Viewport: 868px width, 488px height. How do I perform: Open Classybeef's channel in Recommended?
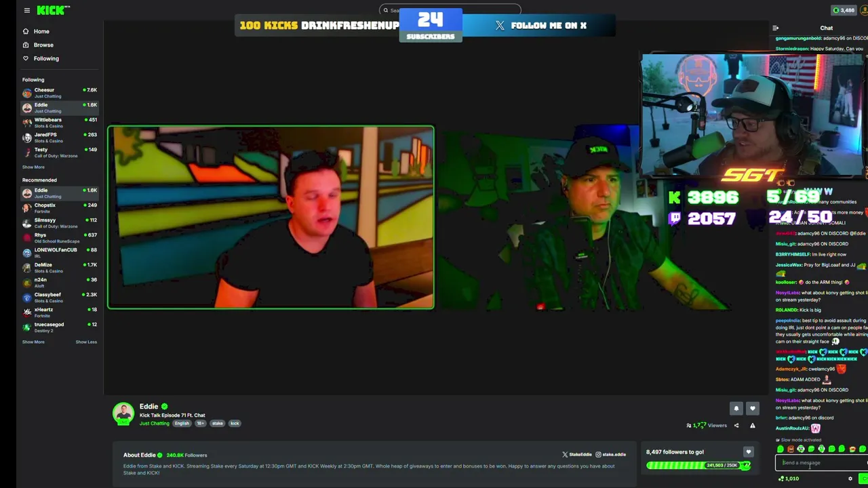pyautogui.click(x=60, y=298)
